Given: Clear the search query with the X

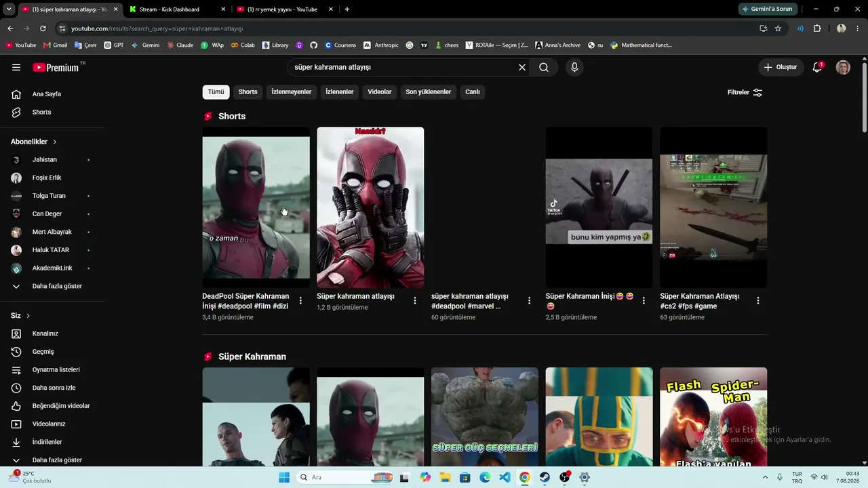Looking at the screenshot, I should tap(522, 67).
